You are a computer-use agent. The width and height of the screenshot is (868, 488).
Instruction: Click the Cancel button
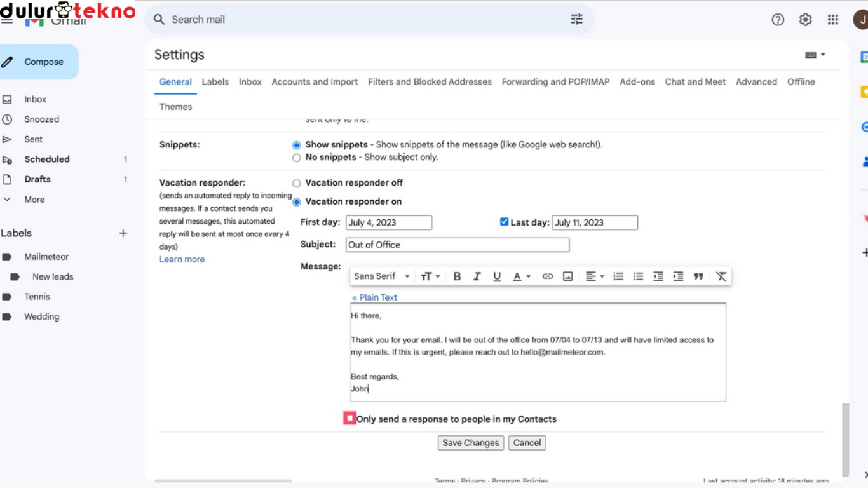click(x=527, y=443)
